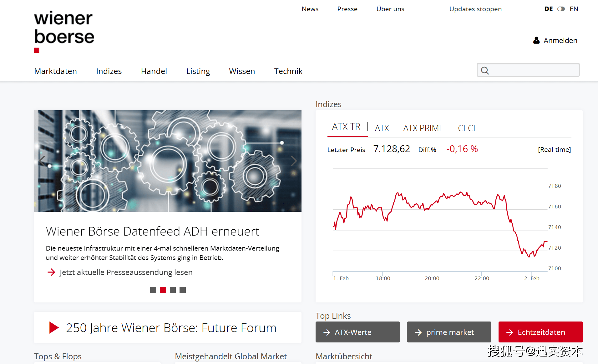Switch language to EN
The image size is (598, 364).
click(x=574, y=9)
